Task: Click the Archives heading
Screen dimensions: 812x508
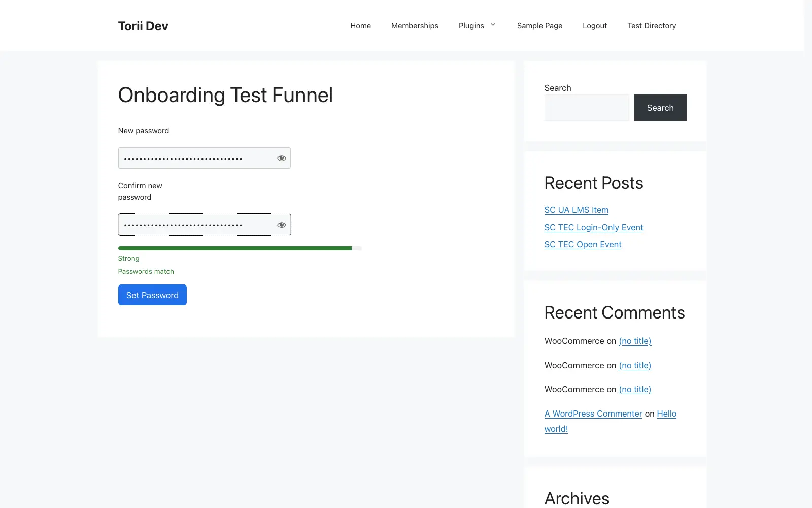Action: 577,498
